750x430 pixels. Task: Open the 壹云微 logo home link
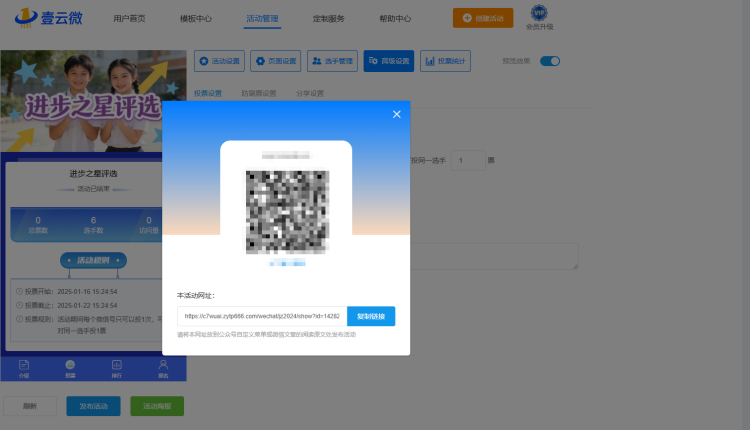click(49, 18)
